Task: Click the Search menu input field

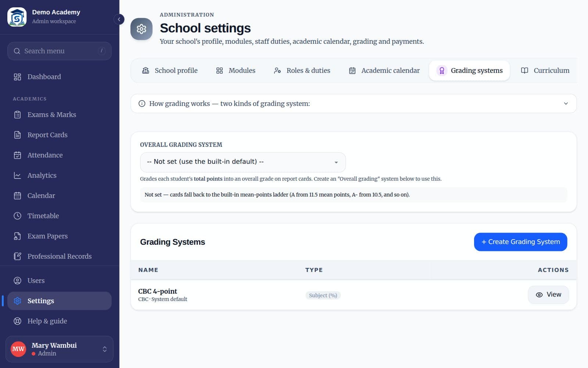Action: coord(60,51)
